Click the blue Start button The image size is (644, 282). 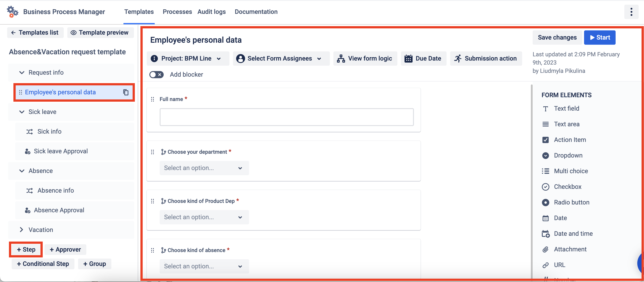[600, 38]
